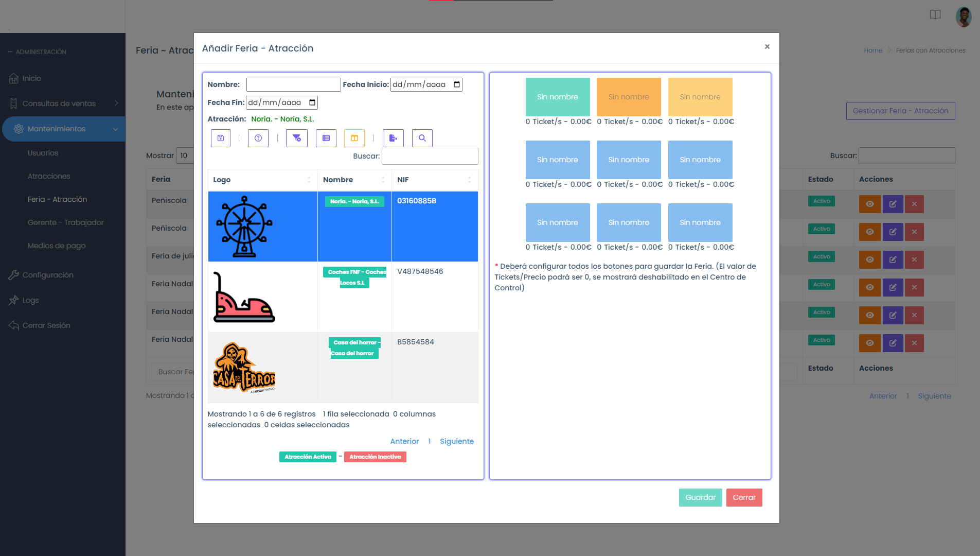Open Medios de pago in sidebar
980x556 pixels.
57,246
